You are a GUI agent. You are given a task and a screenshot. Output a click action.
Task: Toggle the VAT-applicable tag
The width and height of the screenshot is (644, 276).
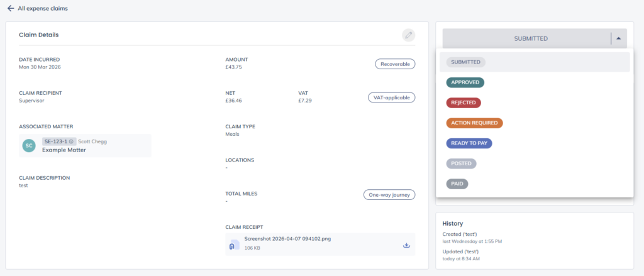(x=391, y=97)
